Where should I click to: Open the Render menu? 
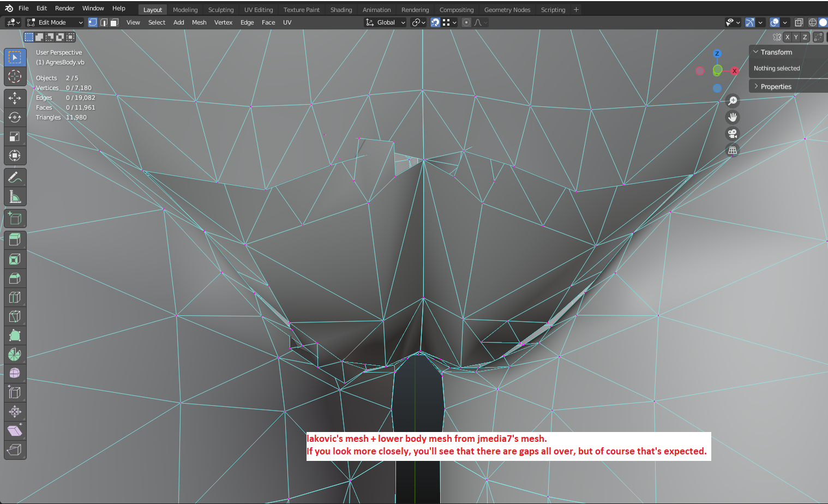click(64, 8)
